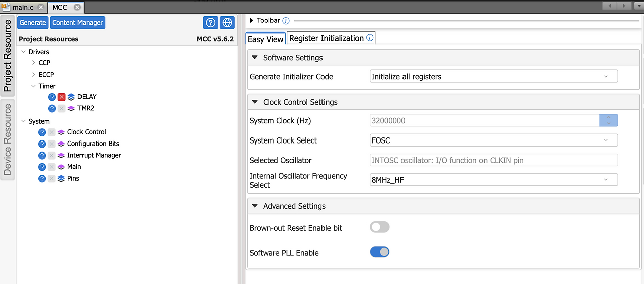Open Internal Oscillator Frequency Select dropdown
Image resolution: width=644 pixels, height=284 pixels.
[x=494, y=180]
